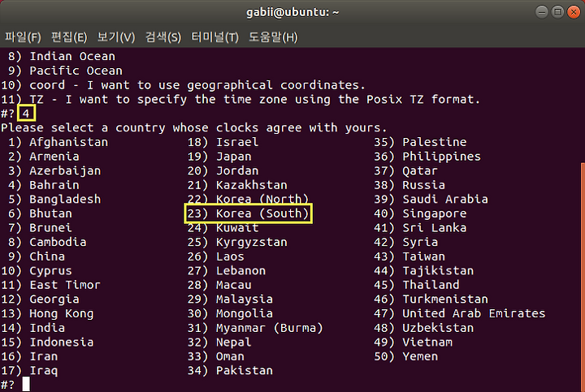Click the text '15) Indonesia'

(47, 342)
